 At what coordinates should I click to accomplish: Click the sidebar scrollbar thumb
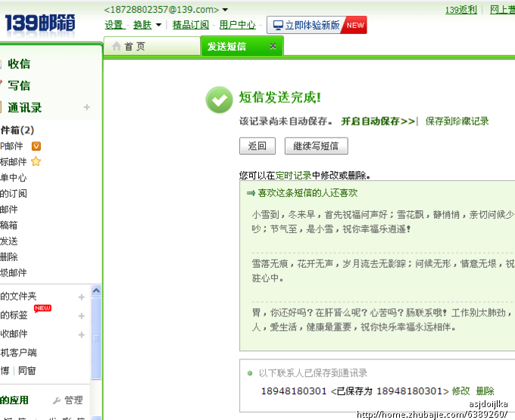[96, 338]
